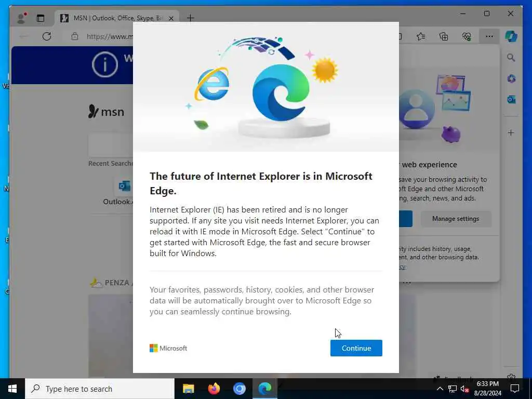The image size is (532, 399).
Task: Close the MSN browser tab
Action: tap(171, 18)
